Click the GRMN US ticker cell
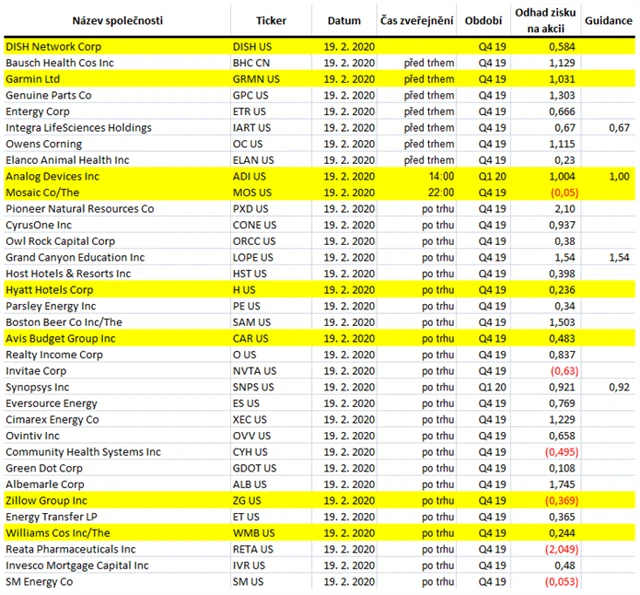 256,78
